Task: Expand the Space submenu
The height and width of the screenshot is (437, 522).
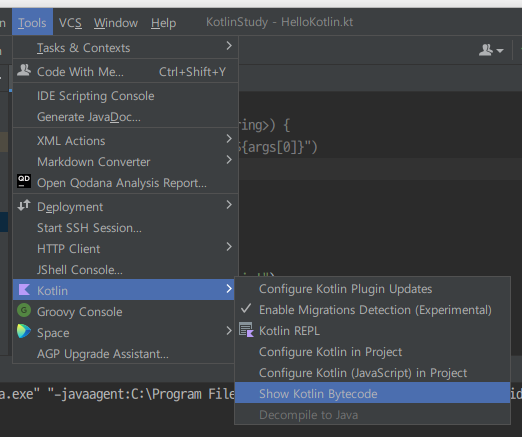Action: pos(123,333)
